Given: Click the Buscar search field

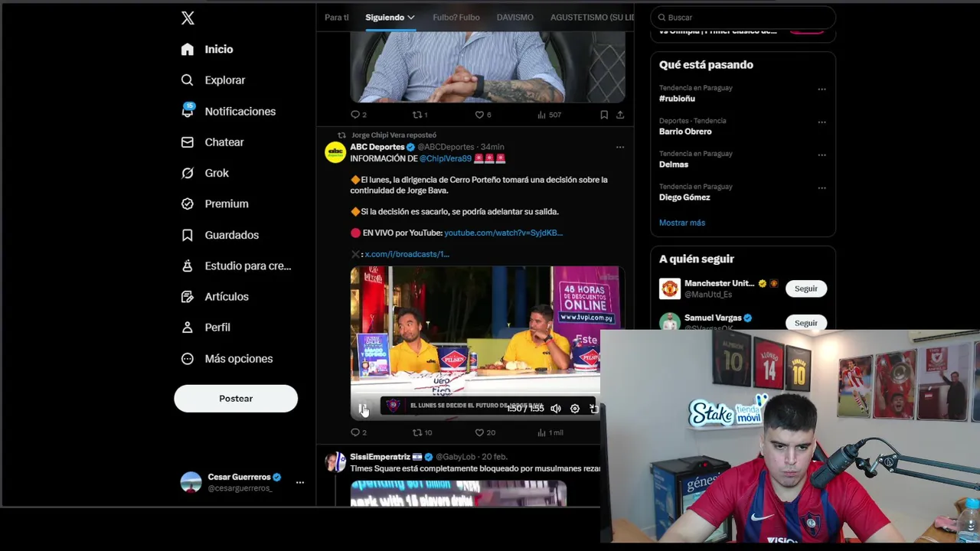Looking at the screenshot, I should pyautogui.click(x=743, y=18).
